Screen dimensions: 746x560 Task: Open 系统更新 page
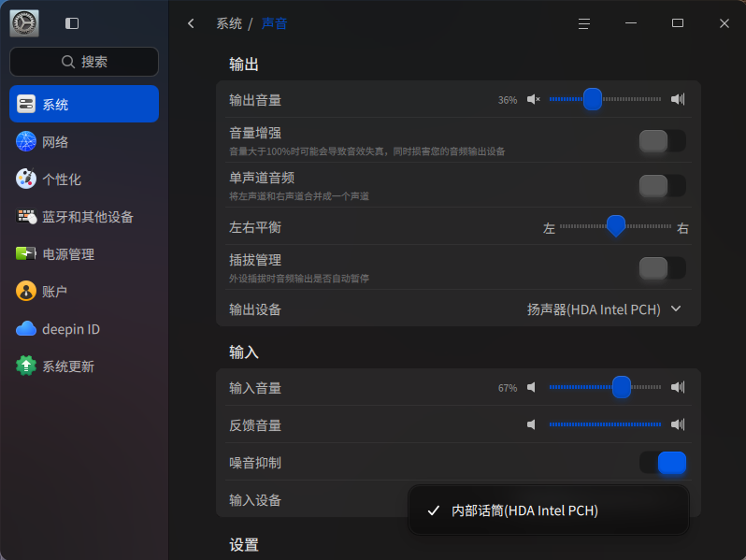coord(84,366)
